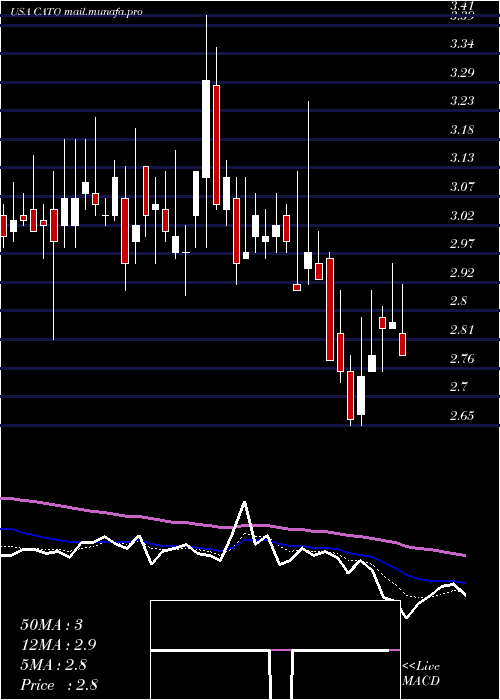Click the 2.7 price axis label
Viewport: 500px width, 700px height.
pos(458,387)
